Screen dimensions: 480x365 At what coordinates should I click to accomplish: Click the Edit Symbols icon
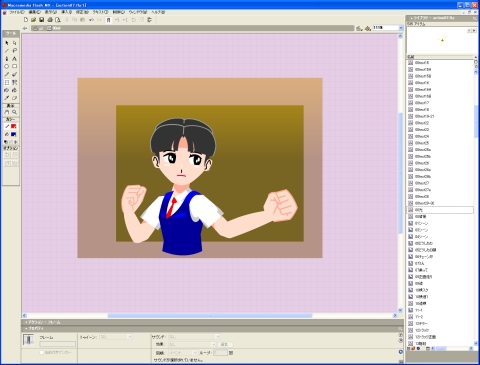point(368,29)
